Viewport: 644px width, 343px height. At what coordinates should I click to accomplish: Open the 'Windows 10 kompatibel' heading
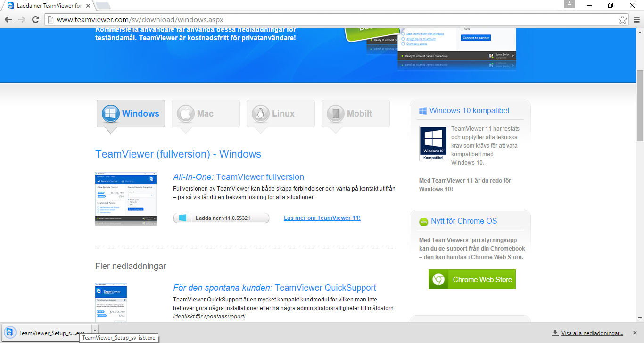[x=469, y=111]
